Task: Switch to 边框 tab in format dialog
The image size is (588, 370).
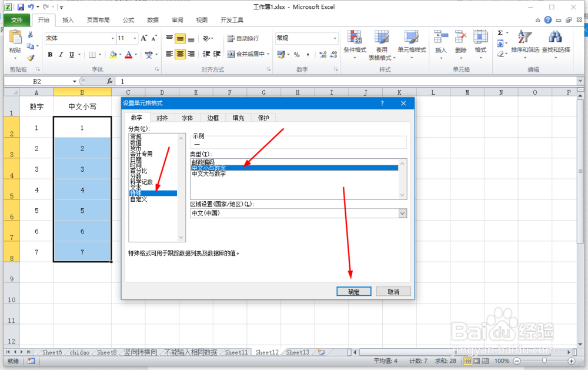Action: click(x=213, y=118)
